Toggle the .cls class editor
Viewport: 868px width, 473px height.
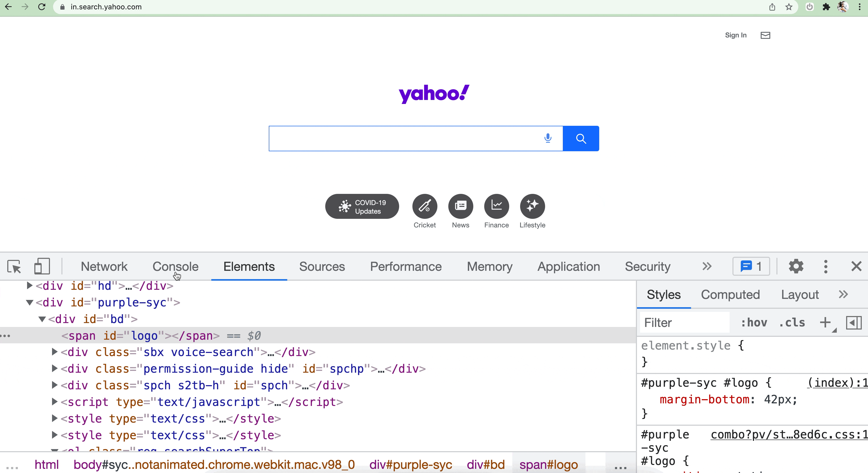[x=792, y=323]
